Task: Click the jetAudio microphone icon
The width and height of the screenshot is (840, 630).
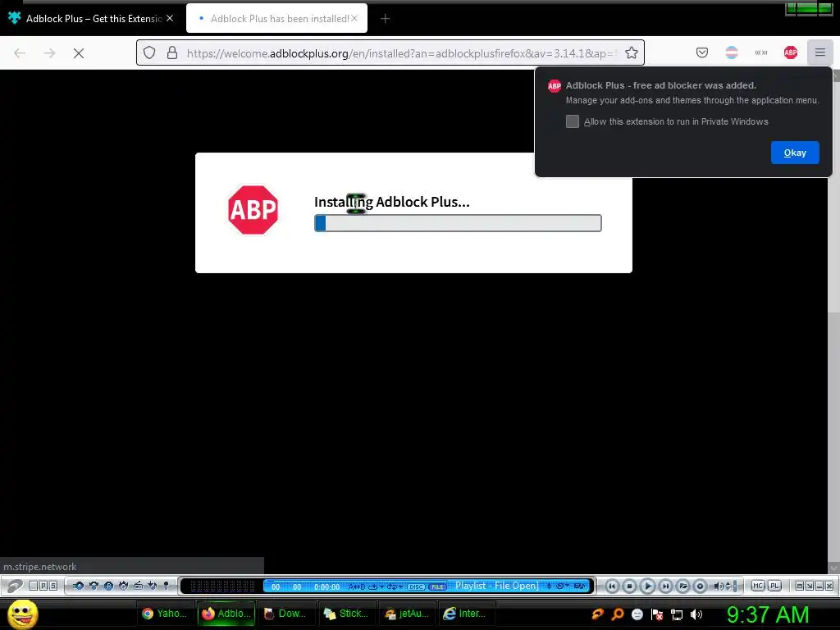Action: pyautogui.click(x=166, y=586)
